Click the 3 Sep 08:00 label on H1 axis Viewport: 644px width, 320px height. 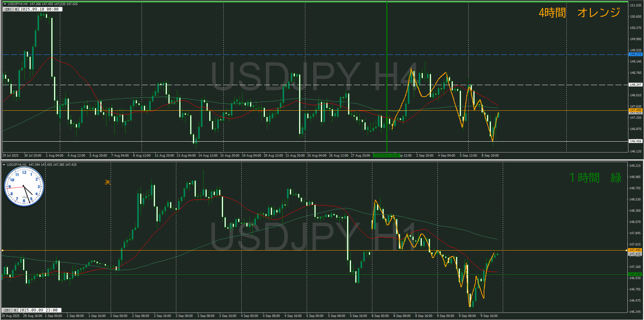pos(206,316)
